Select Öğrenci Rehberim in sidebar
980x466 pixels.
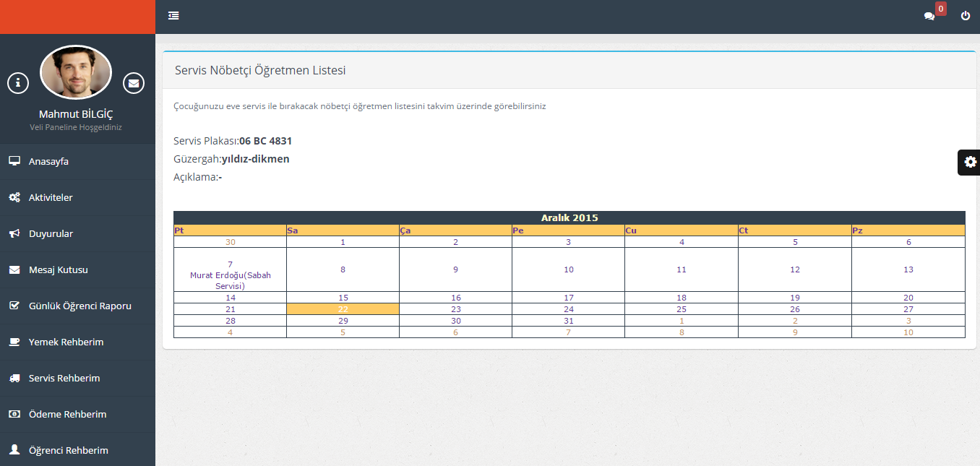68,450
